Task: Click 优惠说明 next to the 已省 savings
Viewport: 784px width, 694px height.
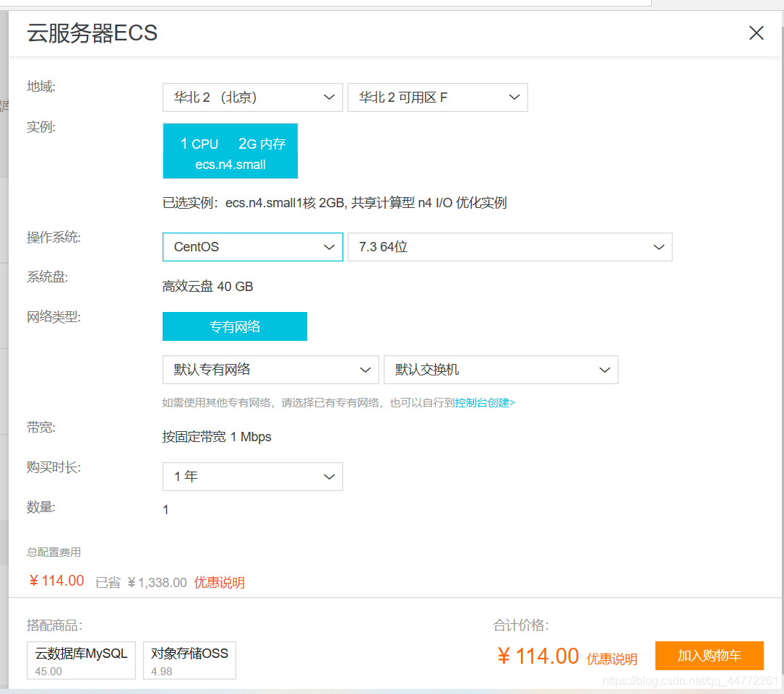Action: (219, 582)
